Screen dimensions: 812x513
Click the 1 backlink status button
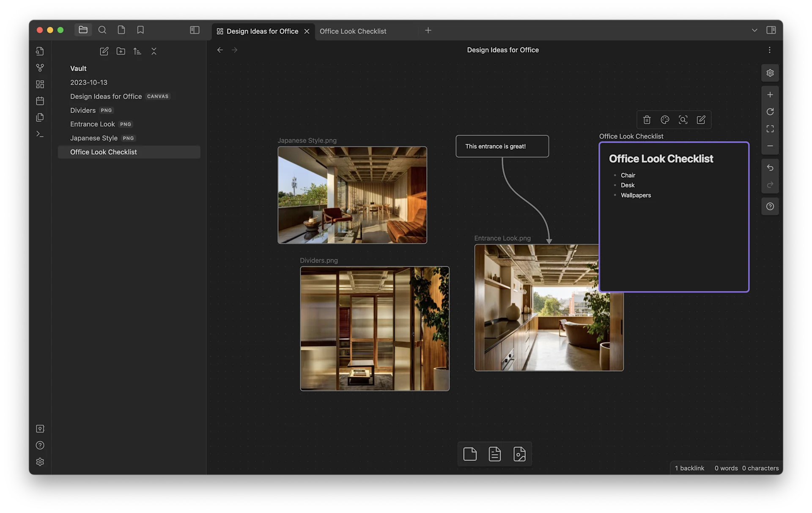[689, 468]
